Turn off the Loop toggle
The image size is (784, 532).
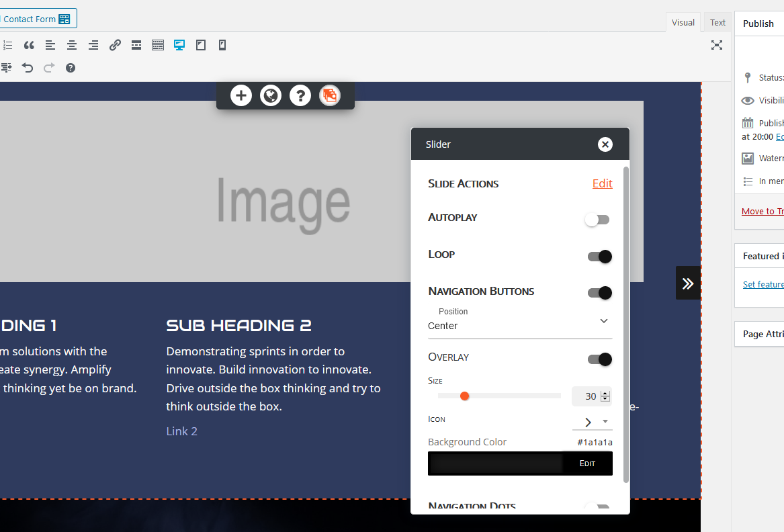click(x=599, y=257)
